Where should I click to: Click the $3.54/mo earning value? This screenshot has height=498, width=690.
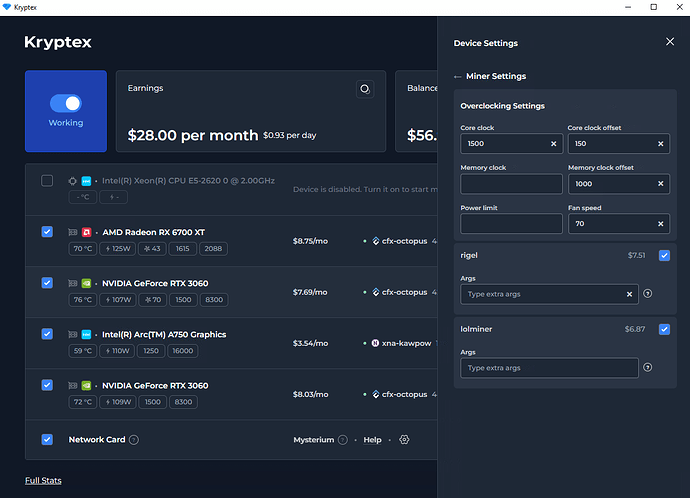pyautogui.click(x=310, y=343)
